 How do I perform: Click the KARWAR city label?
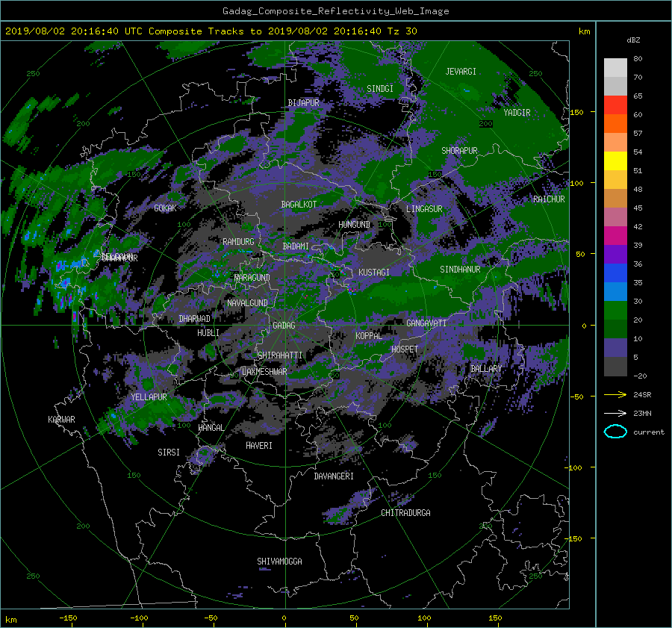tap(61, 419)
